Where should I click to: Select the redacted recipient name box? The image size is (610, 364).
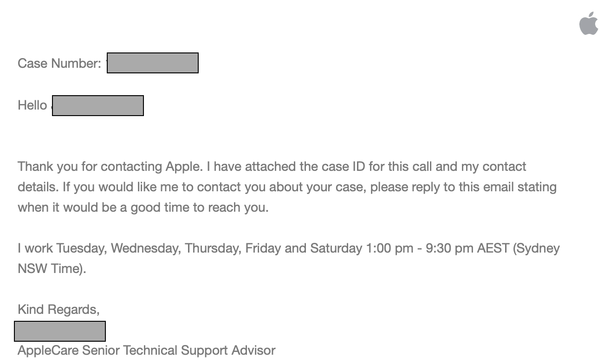point(98,105)
